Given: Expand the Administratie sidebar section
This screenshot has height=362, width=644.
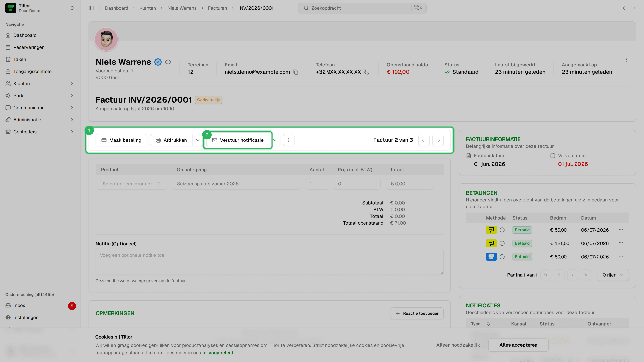Looking at the screenshot, I should 40,120.
